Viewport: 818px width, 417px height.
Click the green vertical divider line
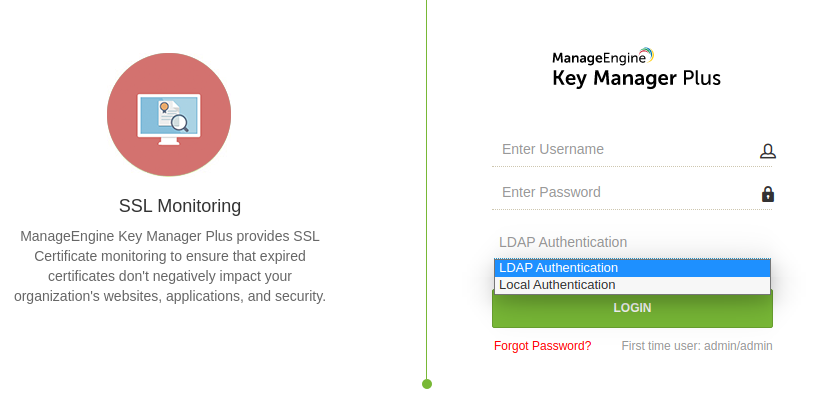pos(427,200)
